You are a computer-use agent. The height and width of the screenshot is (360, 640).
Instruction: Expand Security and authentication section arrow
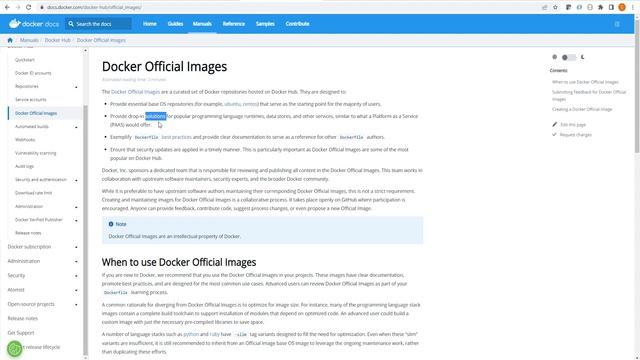point(76,180)
